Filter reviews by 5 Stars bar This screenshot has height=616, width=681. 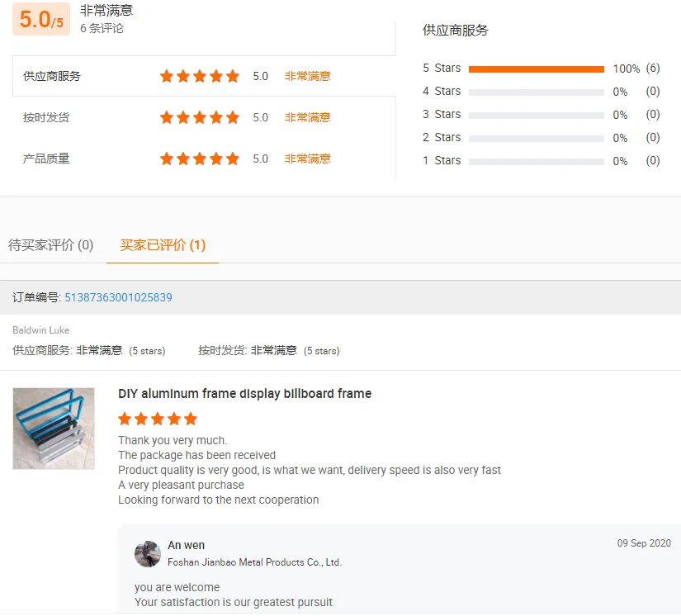(536, 69)
